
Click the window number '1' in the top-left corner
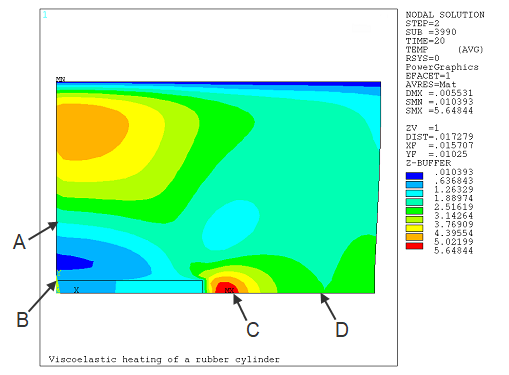45,15
